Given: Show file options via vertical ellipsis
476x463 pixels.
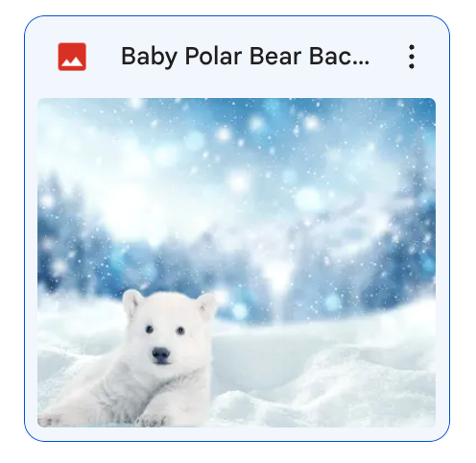Looking at the screenshot, I should (412, 57).
